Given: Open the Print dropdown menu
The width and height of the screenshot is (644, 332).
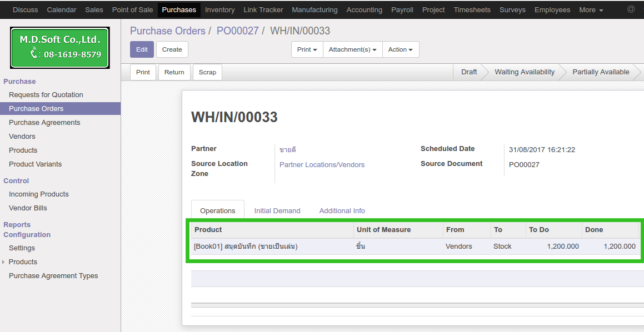Looking at the screenshot, I should (307, 49).
